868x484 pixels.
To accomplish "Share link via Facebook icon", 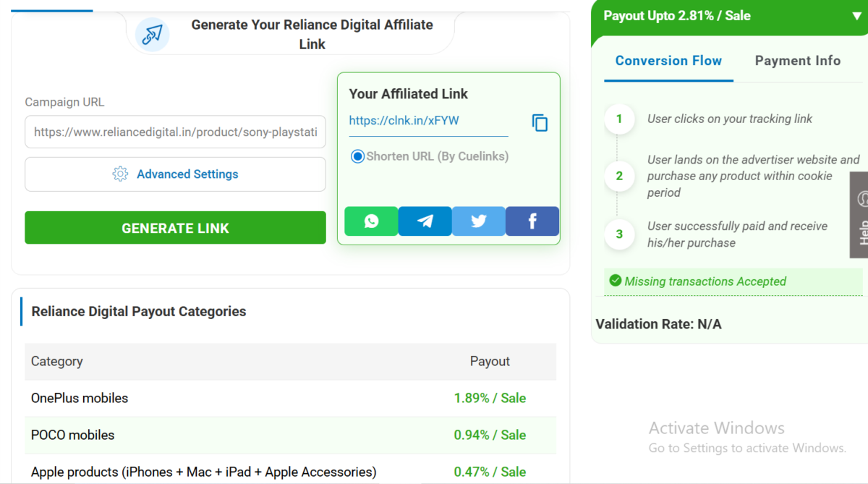I will [x=532, y=221].
